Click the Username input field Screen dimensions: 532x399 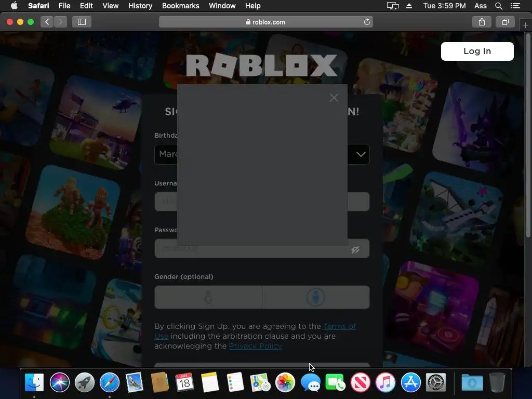pos(262,202)
